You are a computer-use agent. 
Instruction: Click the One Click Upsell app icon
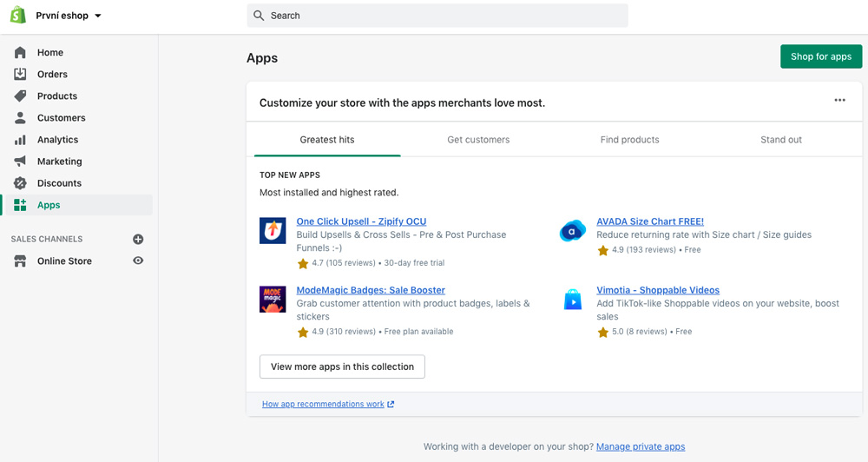point(273,230)
